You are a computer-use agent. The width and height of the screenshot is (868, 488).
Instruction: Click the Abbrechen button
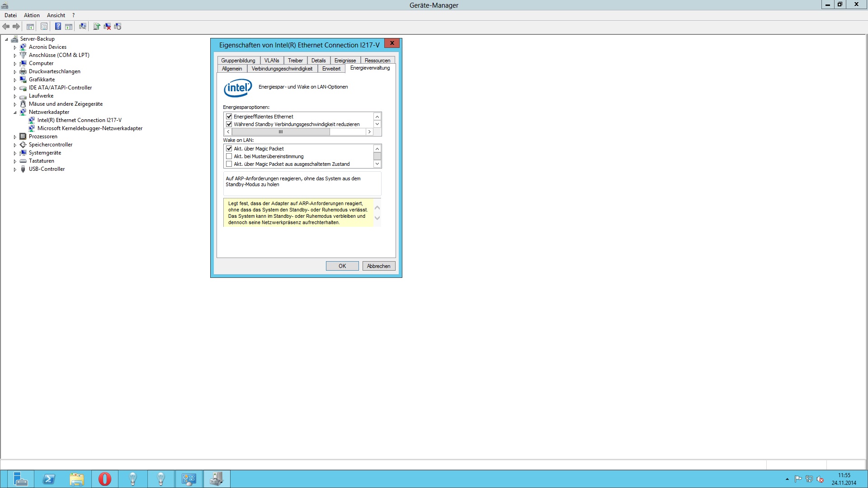378,266
